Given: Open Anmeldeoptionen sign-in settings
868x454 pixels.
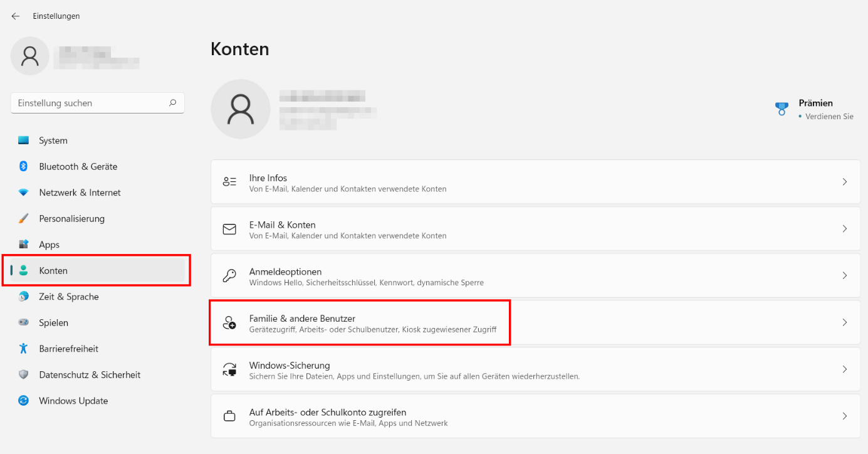Looking at the screenshot, I should tap(536, 276).
